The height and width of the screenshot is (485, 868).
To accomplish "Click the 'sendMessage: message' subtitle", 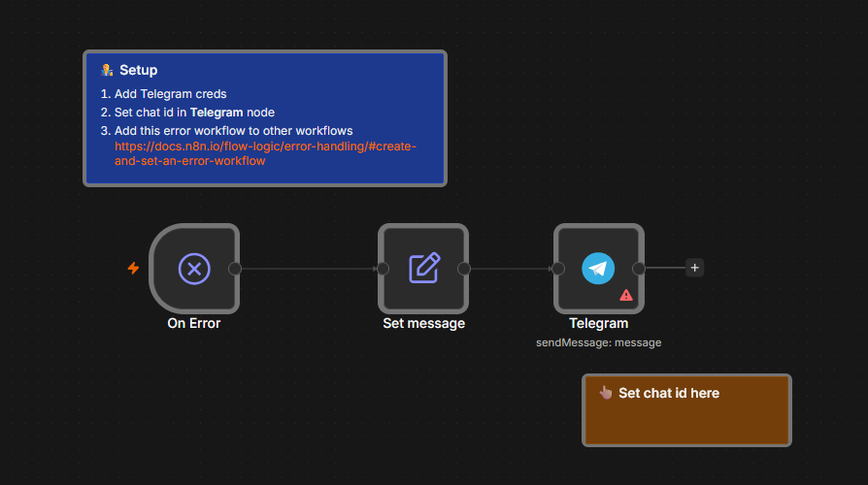I will 598,342.
